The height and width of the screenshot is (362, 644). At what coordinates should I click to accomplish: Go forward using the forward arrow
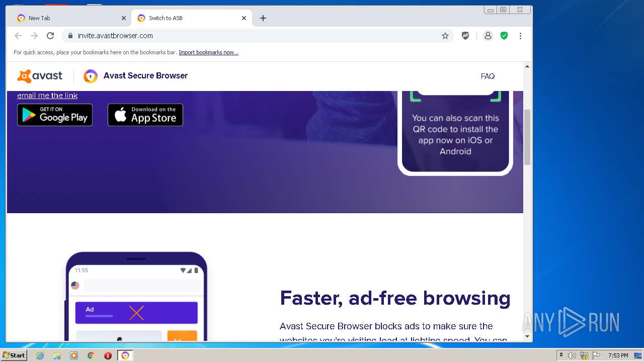point(34,36)
